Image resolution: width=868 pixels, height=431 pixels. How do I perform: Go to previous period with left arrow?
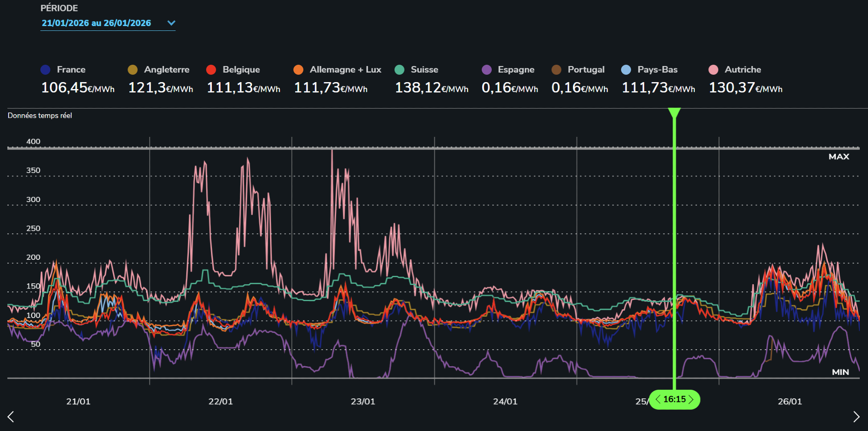[11, 417]
